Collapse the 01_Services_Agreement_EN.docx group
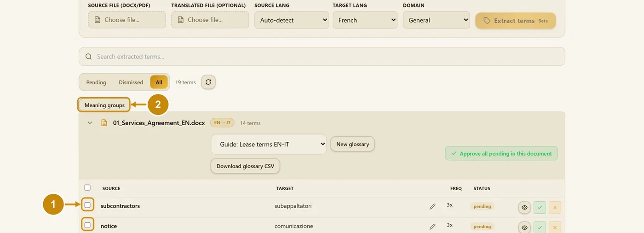644x233 pixels. [x=90, y=123]
